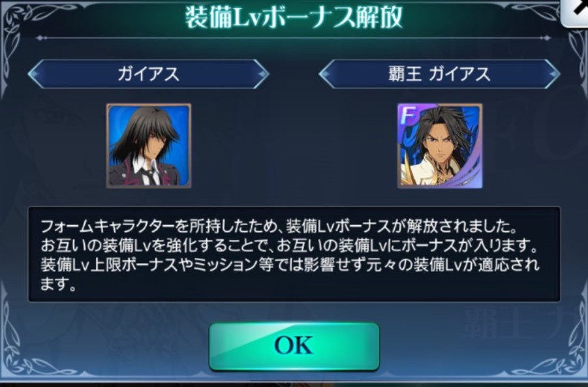Click the 装備Lvボーナス解放 title header

point(294,17)
